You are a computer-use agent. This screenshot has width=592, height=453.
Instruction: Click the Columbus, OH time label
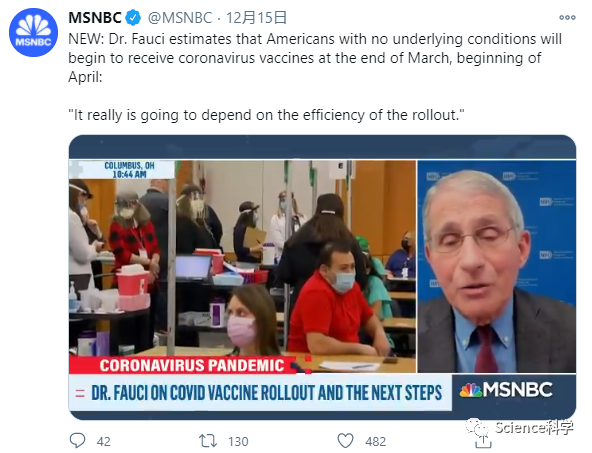click(x=129, y=170)
